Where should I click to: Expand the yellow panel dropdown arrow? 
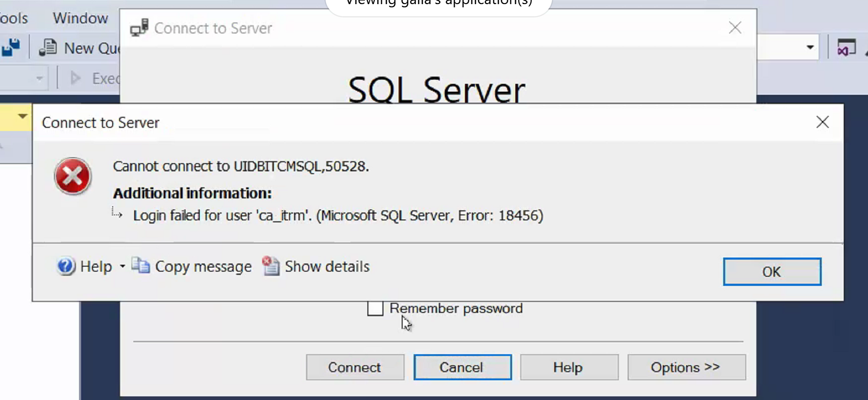point(22,116)
